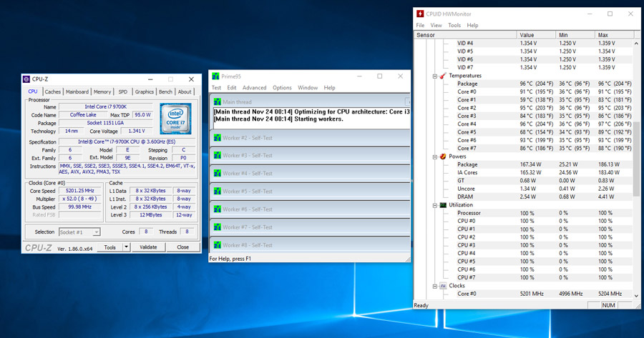Viewport: 644px width, 338px height.
Task: Click the Worker #4 Self-Test icon
Action: pos(218,174)
